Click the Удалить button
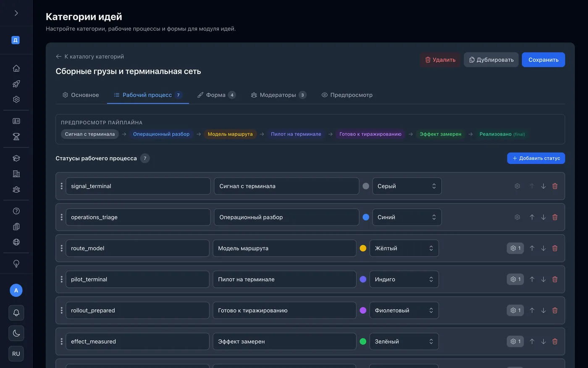This screenshot has width=588, height=368. tap(440, 60)
